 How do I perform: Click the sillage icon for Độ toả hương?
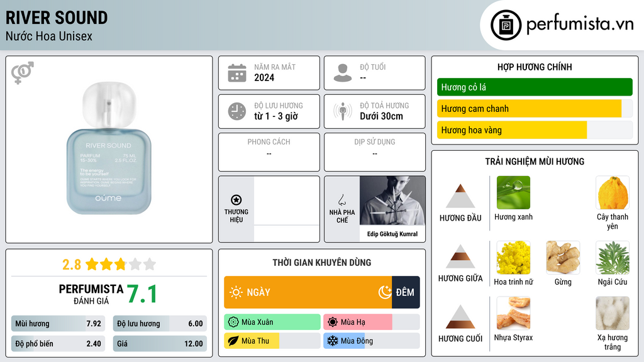click(343, 111)
